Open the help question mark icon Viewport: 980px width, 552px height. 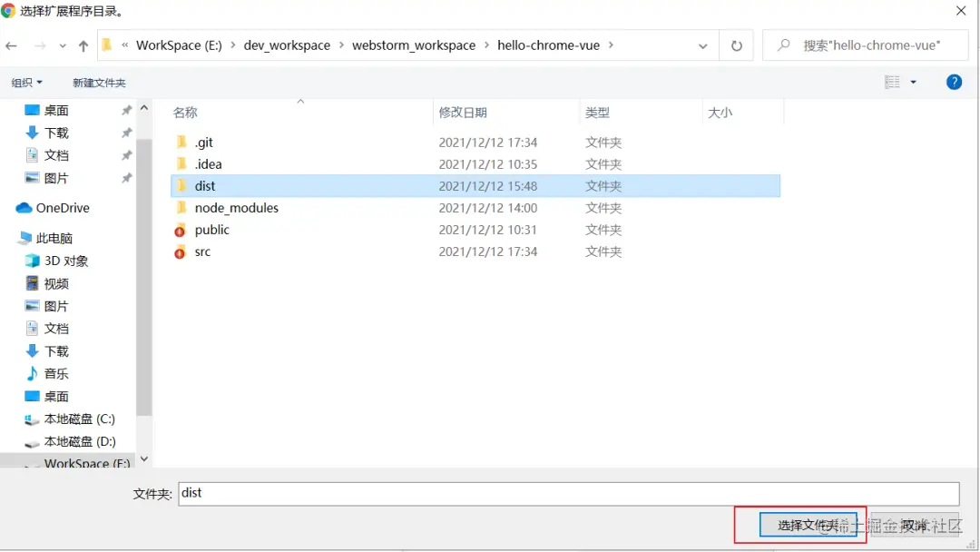[x=954, y=82]
